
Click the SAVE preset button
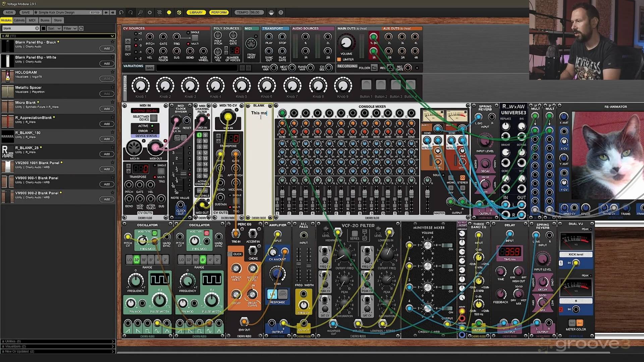click(25, 12)
